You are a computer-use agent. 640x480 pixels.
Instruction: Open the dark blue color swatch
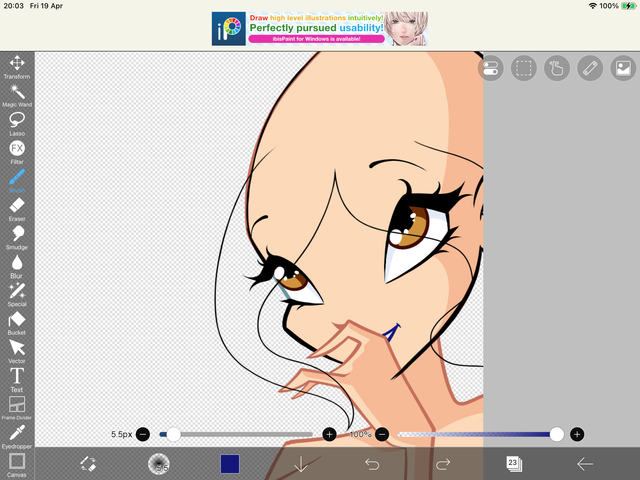pos(230,464)
